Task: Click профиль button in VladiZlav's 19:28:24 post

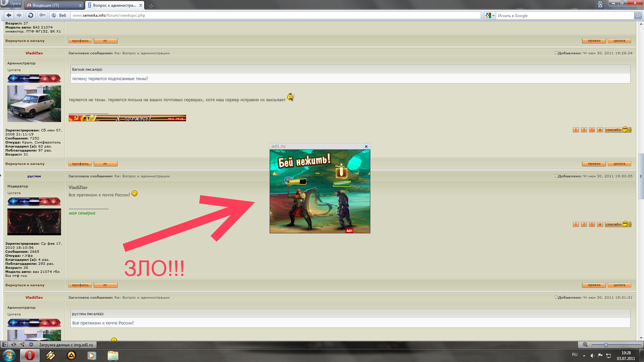Action: (x=80, y=164)
